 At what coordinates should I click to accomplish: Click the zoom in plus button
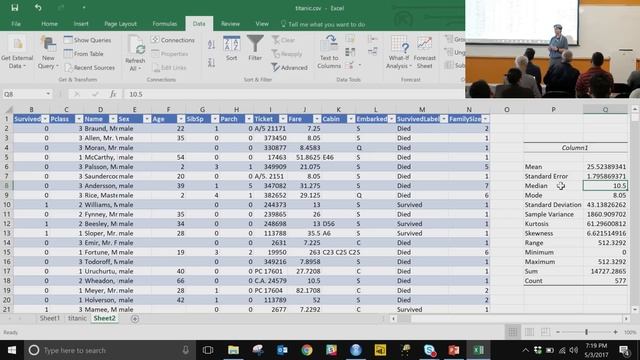click(x=616, y=332)
